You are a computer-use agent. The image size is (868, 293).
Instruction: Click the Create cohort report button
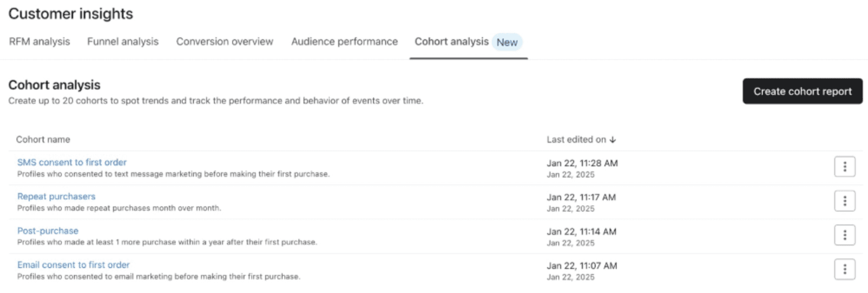pos(803,91)
